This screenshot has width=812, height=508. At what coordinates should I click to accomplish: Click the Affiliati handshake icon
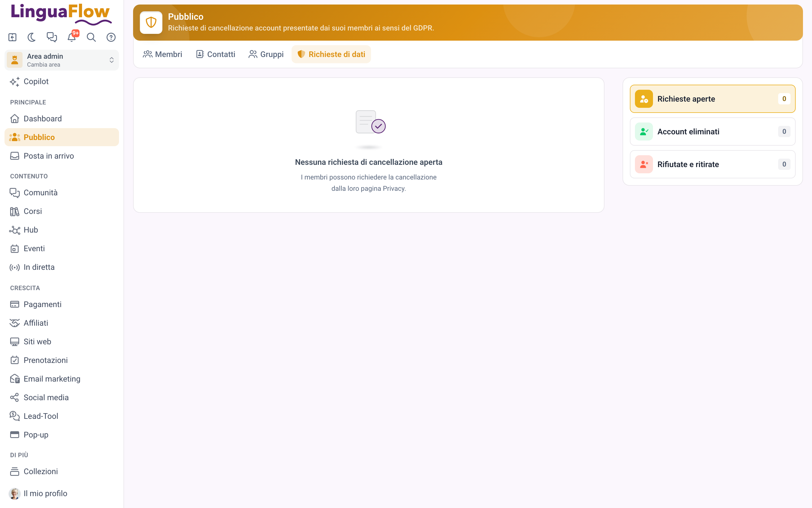(x=14, y=323)
